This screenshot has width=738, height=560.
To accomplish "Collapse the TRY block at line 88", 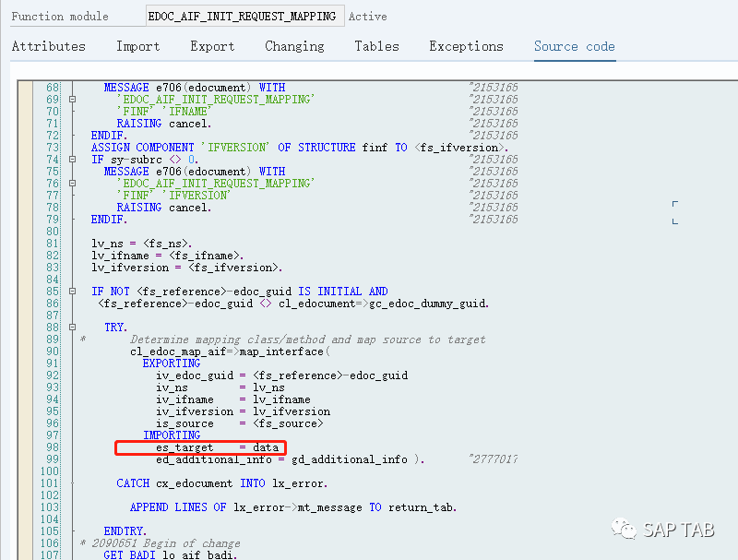I will coord(73,328).
